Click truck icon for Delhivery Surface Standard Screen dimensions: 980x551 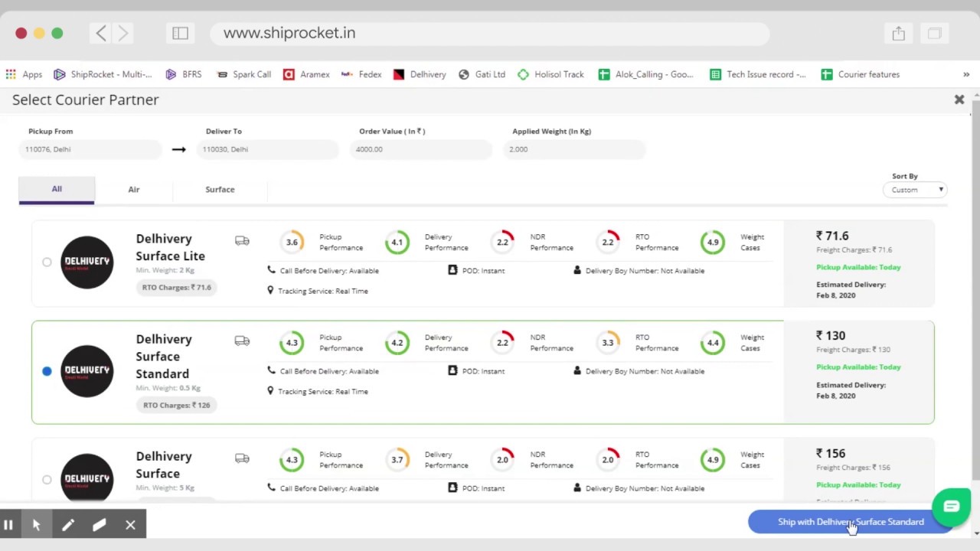[242, 341]
